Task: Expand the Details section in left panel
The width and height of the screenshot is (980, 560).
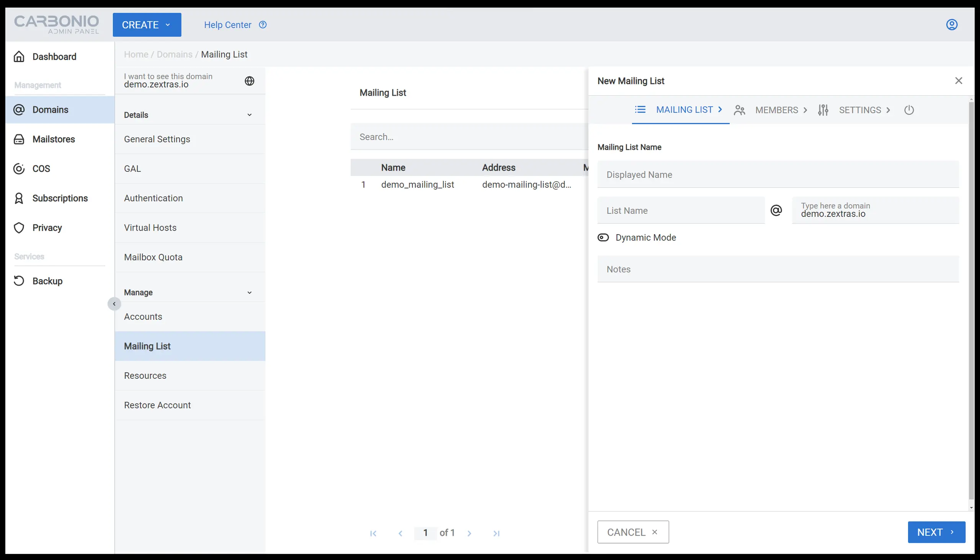Action: 189,115
